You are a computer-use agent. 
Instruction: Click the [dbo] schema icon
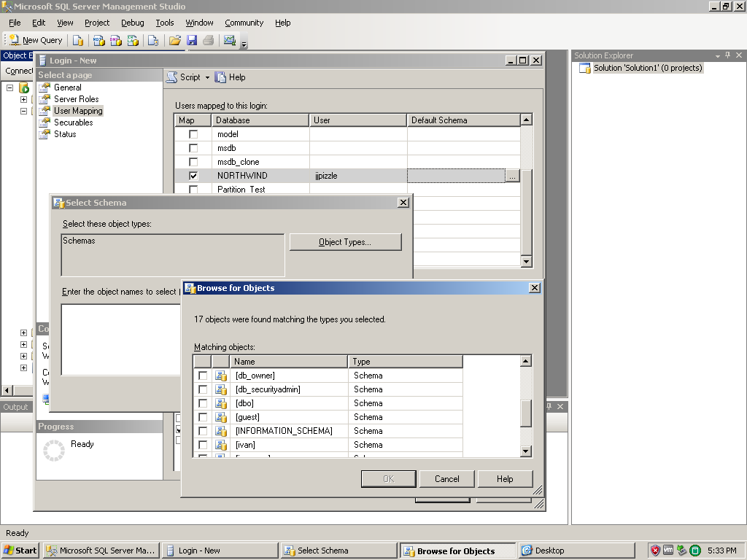point(220,403)
